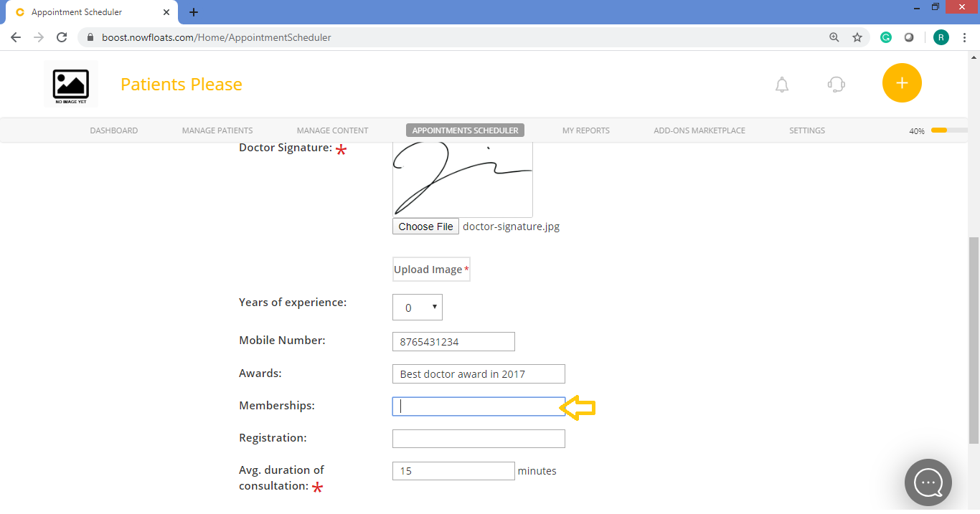Open the Grammarly extension icon
This screenshot has height=514, width=980.
pos(886,37)
